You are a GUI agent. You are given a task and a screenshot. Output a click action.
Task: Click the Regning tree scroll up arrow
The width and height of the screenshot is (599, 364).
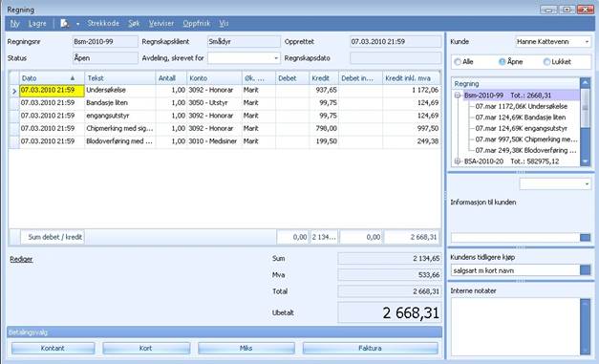586,82
